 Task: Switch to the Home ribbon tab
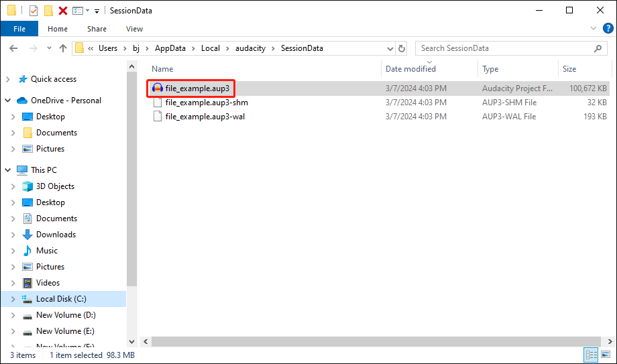tap(58, 29)
